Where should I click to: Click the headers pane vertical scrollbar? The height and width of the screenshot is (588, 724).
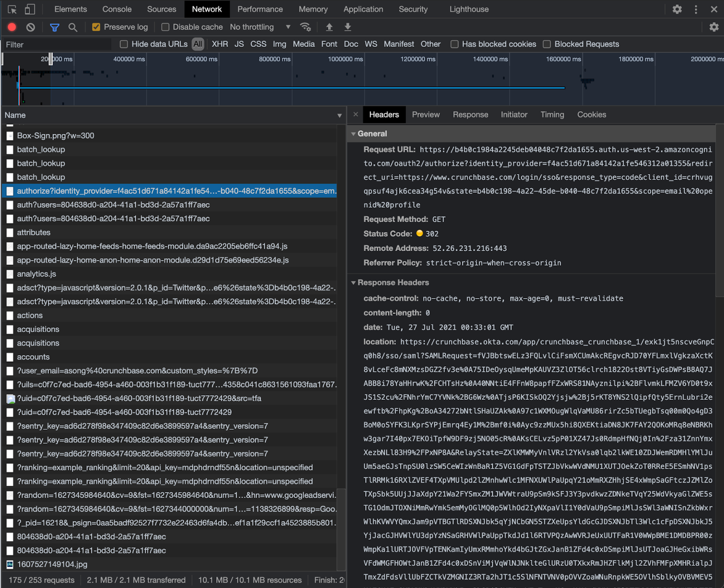pyautogui.click(x=719, y=210)
